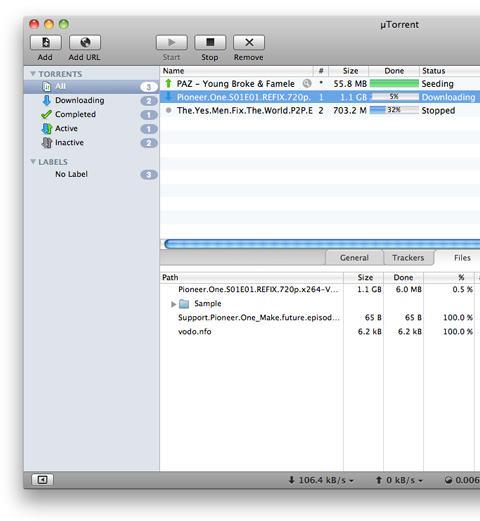Click the clock icon next to PAZ torrent
Image resolution: width=480 pixels, height=521 pixels.
[x=307, y=83]
